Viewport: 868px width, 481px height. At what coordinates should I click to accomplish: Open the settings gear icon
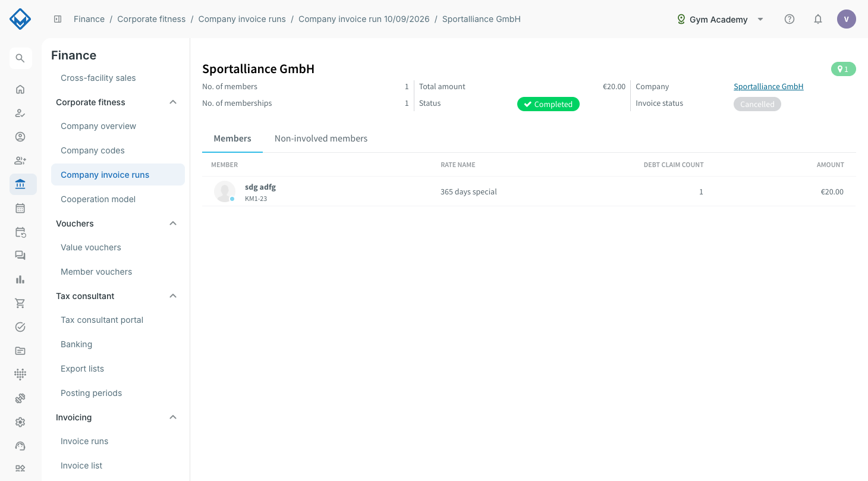click(20, 422)
